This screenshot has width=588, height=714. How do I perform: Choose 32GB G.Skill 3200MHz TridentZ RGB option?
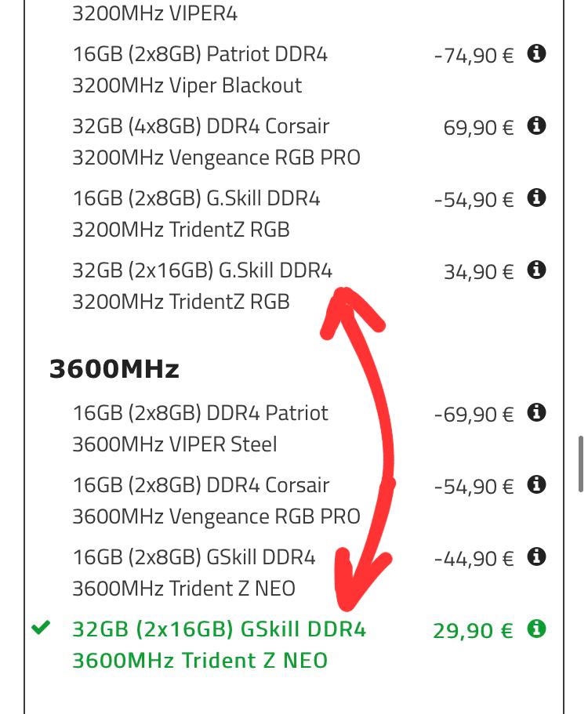pos(202,285)
